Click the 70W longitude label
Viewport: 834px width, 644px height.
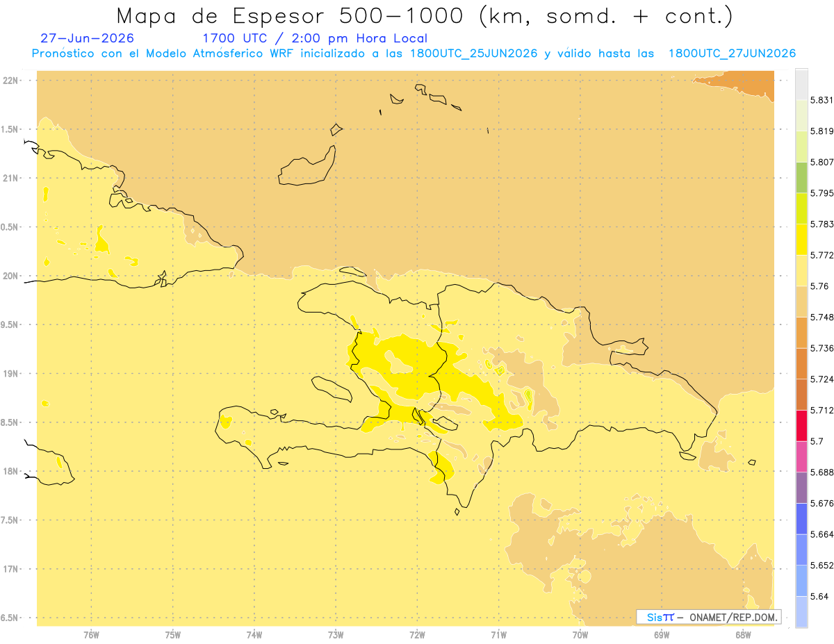[x=580, y=635]
